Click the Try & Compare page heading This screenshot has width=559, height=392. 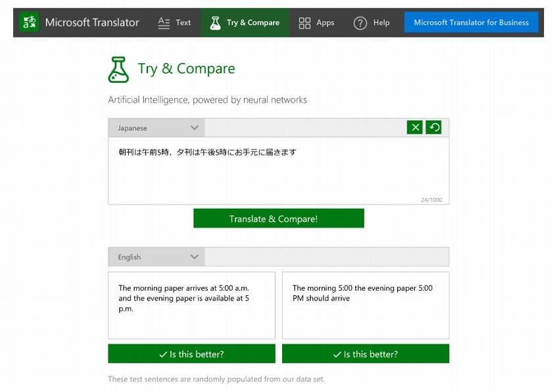coord(187,68)
